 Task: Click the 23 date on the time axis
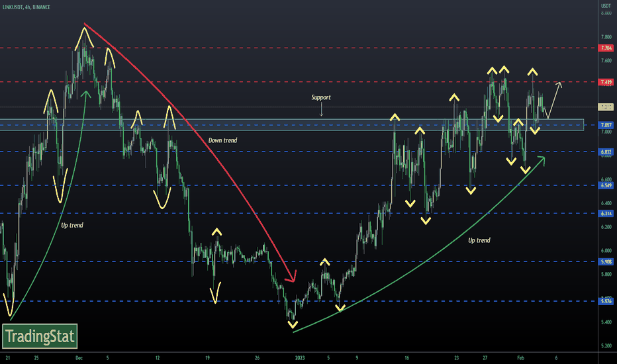pos(456,358)
